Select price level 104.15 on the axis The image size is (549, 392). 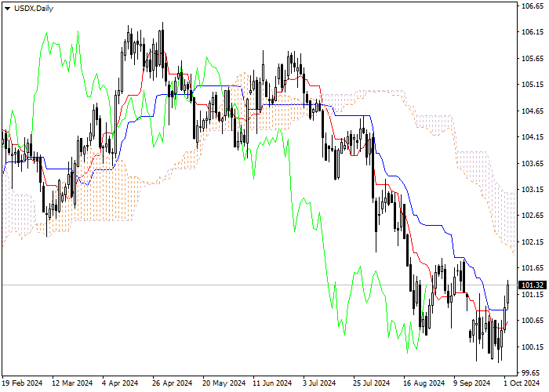[x=533, y=137]
